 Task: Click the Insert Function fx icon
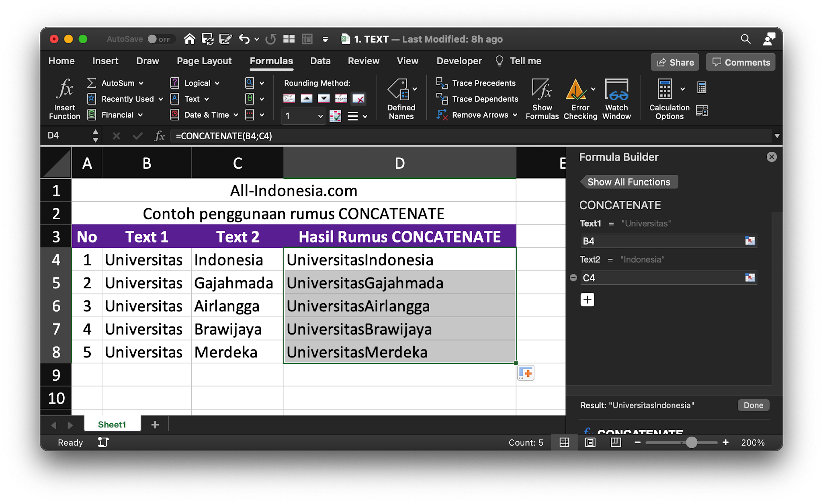click(x=64, y=89)
